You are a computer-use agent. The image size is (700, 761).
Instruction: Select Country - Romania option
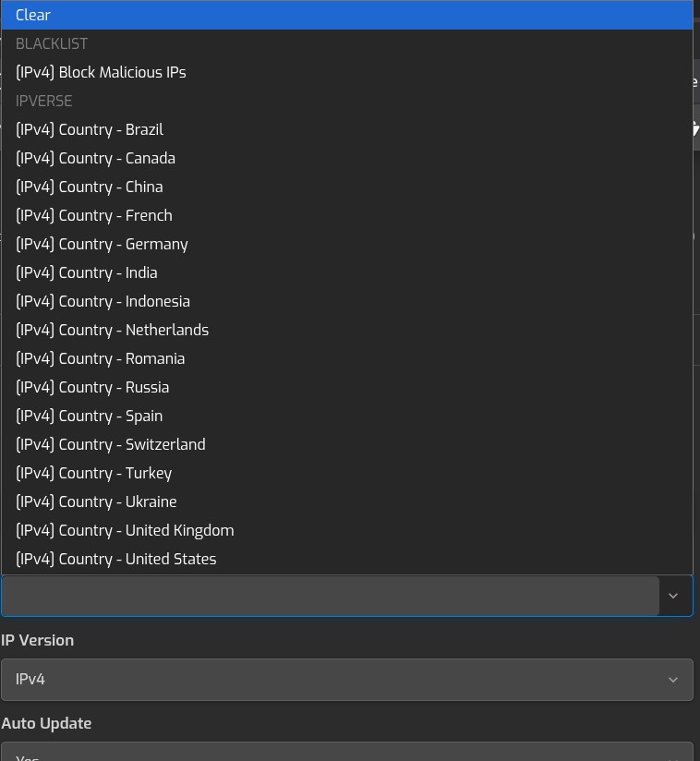[x=100, y=358]
